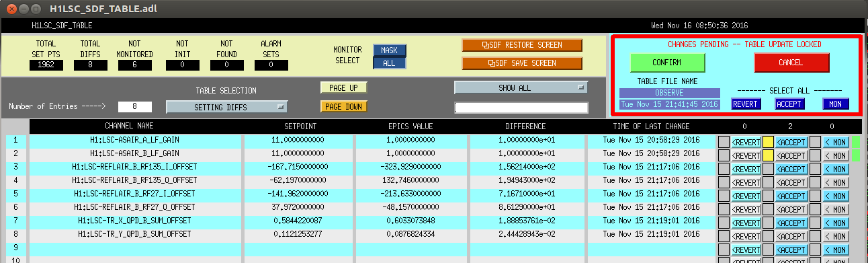Open the SHOW ALL filter dropdown
The width and height of the screenshot is (868, 263).
(x=521, y=87)
